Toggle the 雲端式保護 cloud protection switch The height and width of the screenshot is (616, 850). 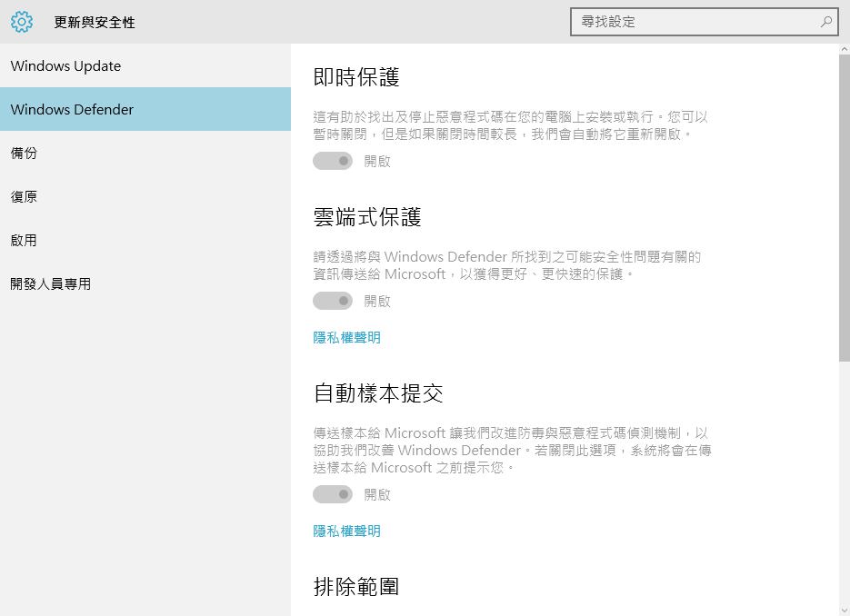click(x=333, y=301)
